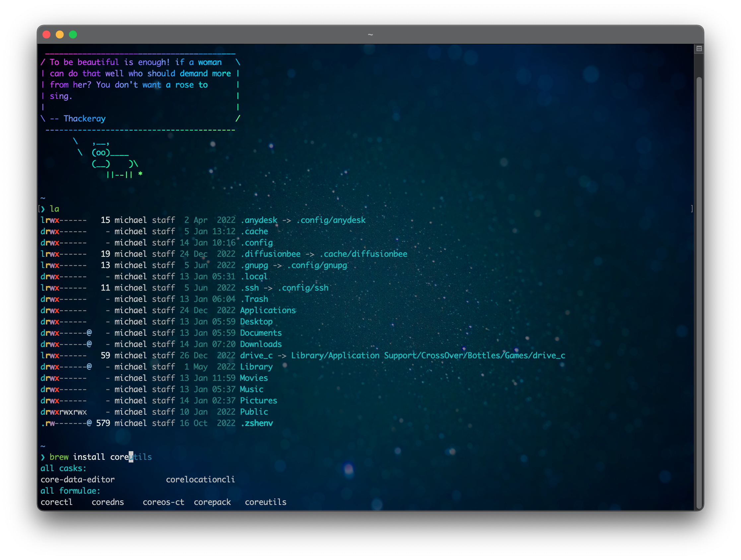Viewport: 741px width, 560px height.
Task: Click the ".zshenv" file name
Action: point(257,423)
